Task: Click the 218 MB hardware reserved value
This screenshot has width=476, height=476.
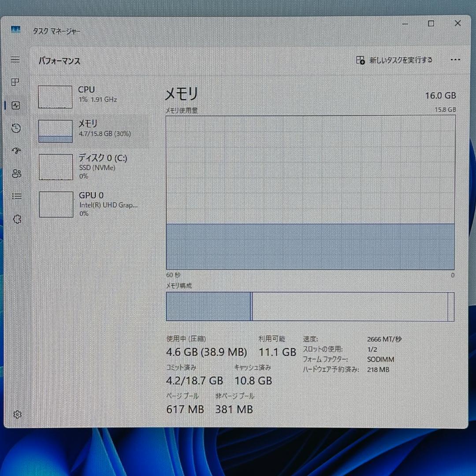Action: [x=378, y=369]
